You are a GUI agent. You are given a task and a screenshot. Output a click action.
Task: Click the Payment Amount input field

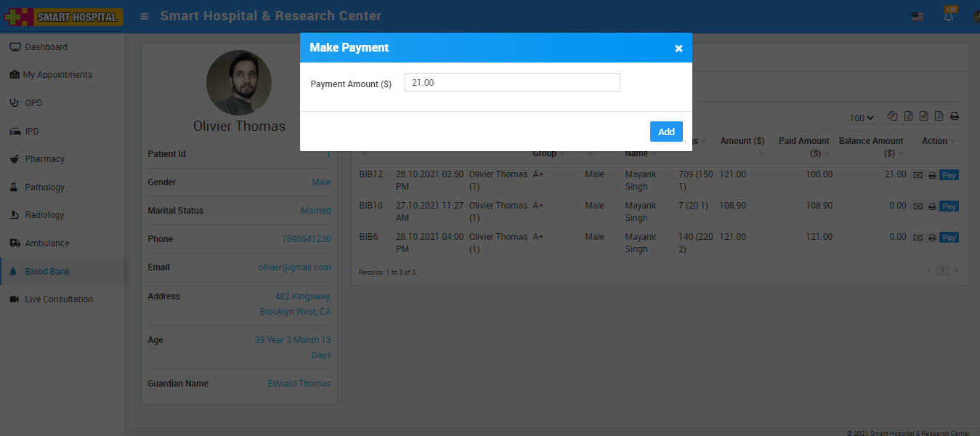[511, 83]
